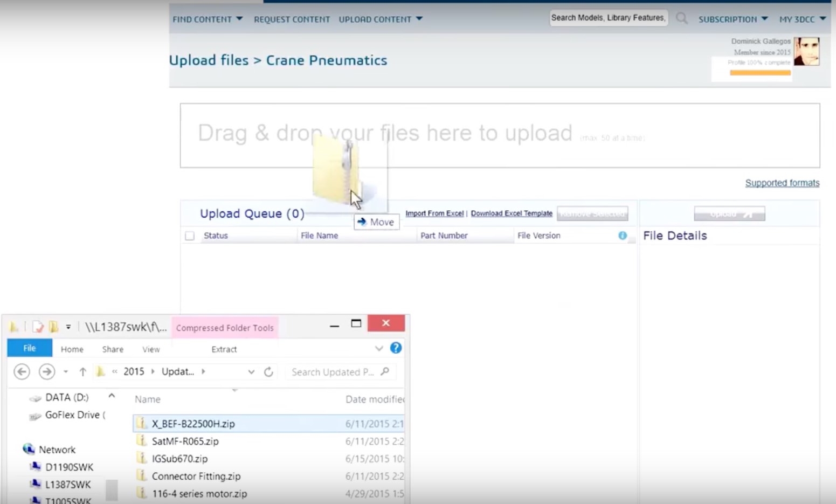836x504 pixels.
Task: Click the D1190SWK computer icon
Action: [x=36, y=467]
